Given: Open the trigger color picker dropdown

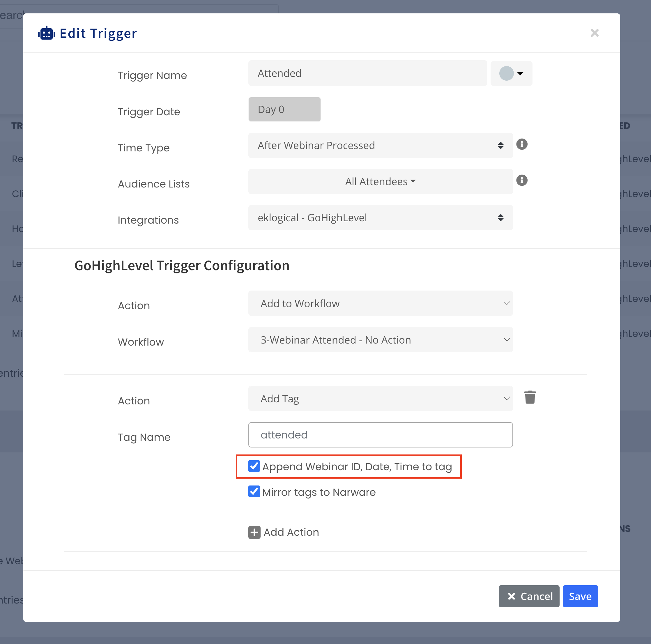Looking at the screenshot, I should point(511,73).
